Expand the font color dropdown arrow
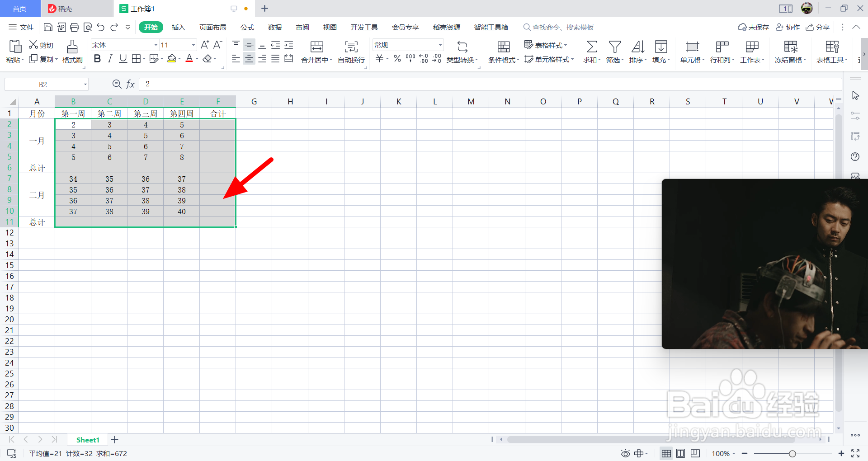The image size is (868, 461). point(197,59)
